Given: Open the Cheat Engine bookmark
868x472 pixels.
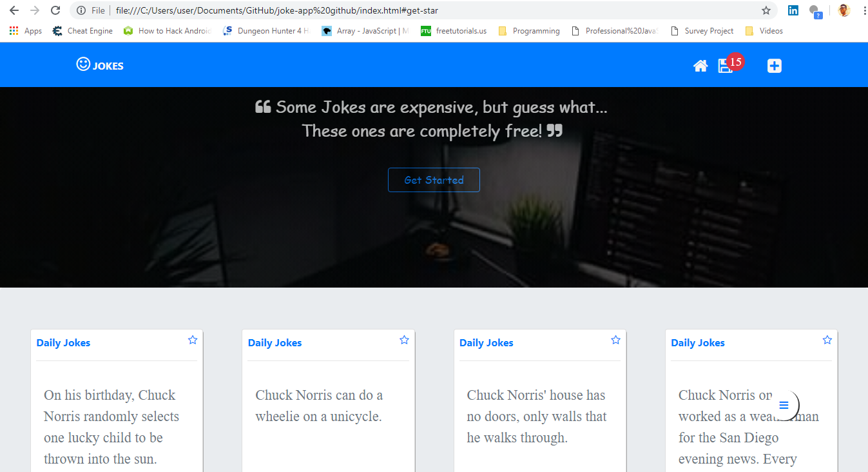Looking at the screenshot, I should [82, 31].
